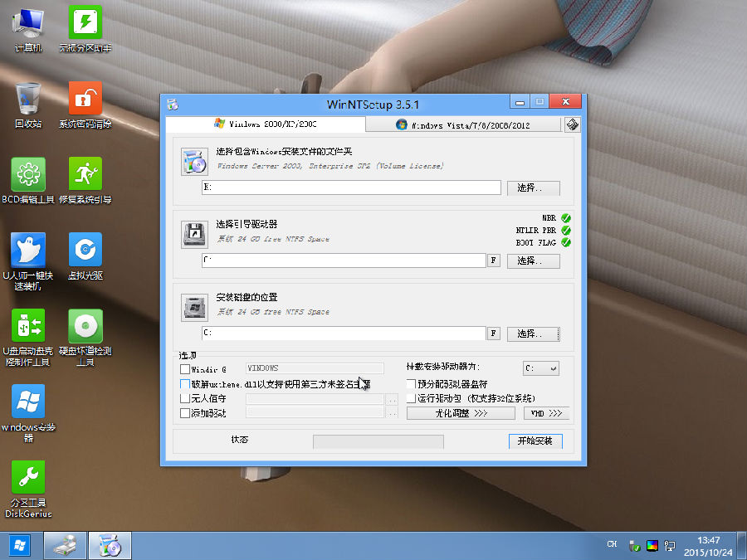The image size is (747, 560).
Task: Open the 虚拟光驱 virtual drive icon
Action: click(x=85, y=250)
